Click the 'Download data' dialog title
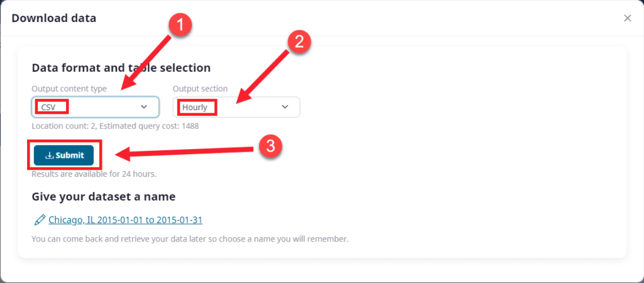 (x=54, y=18)
